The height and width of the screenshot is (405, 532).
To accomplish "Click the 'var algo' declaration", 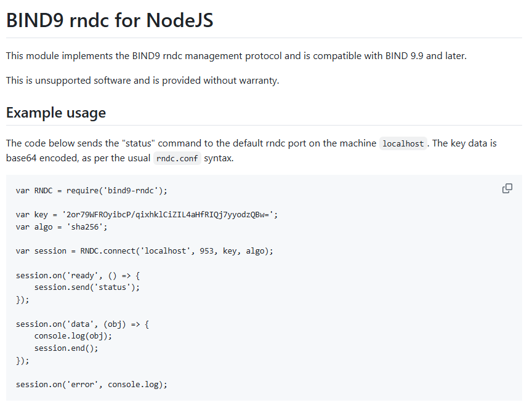I will pos(34,227).
